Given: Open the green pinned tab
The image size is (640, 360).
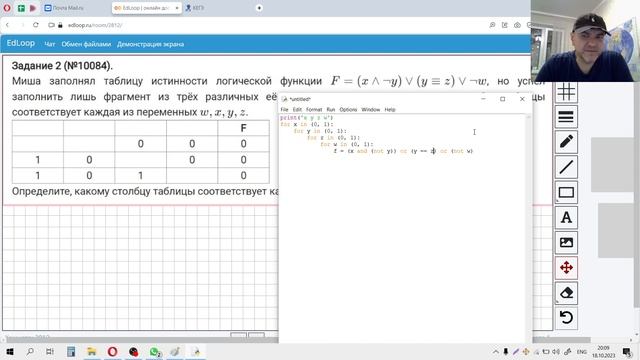Looking at the screenshot, I should (21, 8).
